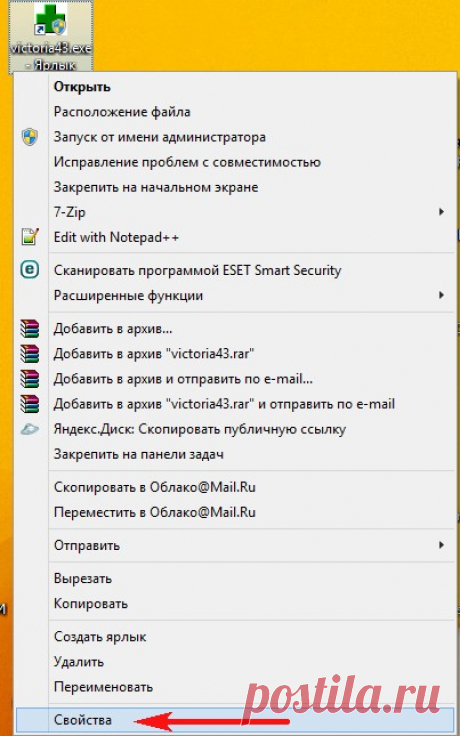Expand the Отправить submenu arrow

coord(441,545)
